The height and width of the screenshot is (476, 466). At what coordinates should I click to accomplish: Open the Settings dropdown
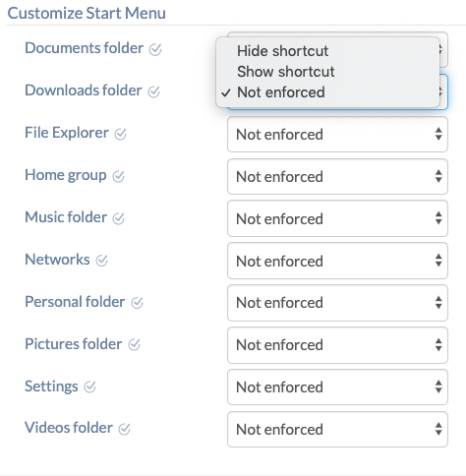pyautogui.click(x=337, y=387)
